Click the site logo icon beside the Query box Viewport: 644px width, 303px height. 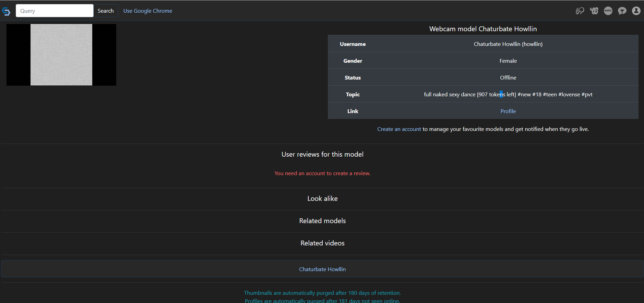(x=6, y=11)
